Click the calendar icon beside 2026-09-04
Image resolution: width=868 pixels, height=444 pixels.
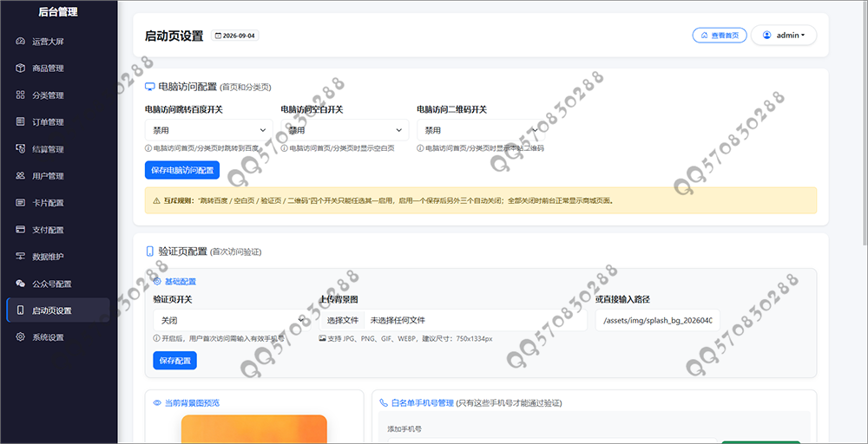(x=218, y=36)
